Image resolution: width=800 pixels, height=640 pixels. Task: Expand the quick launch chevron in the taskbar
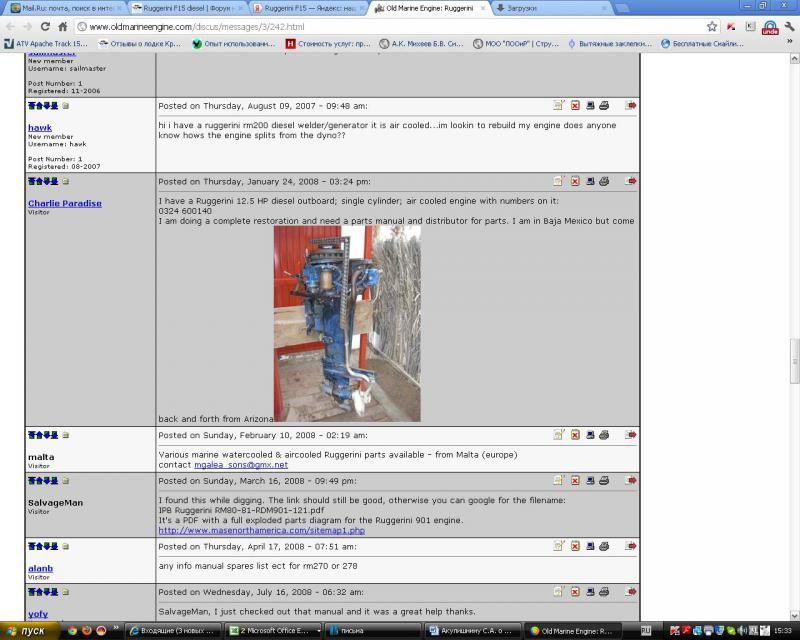point(117,630)
